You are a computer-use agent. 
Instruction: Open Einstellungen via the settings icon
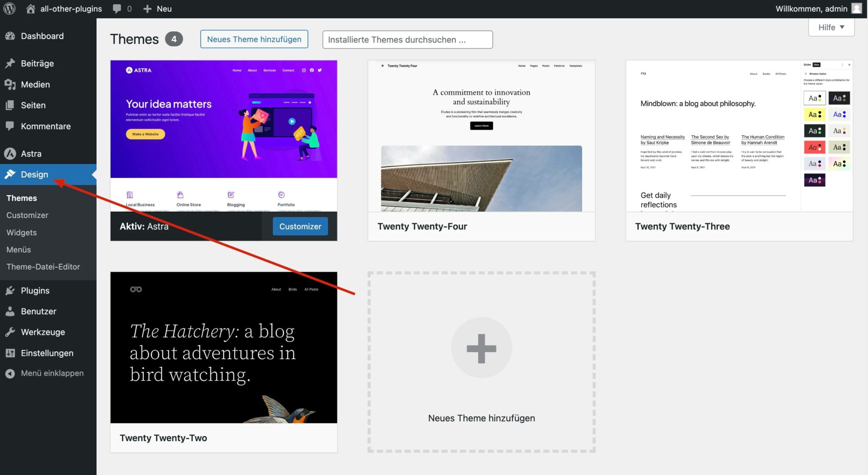[x=10, y=353]
